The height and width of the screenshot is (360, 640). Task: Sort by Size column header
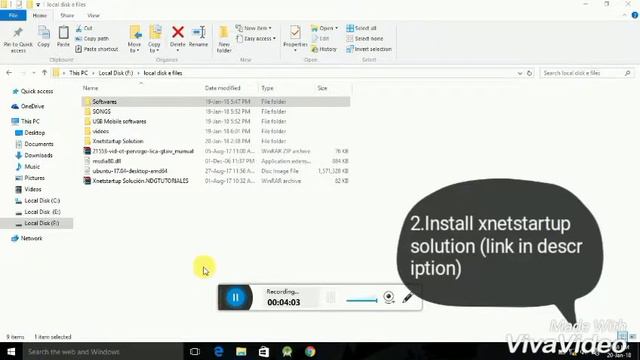(322, 88)
